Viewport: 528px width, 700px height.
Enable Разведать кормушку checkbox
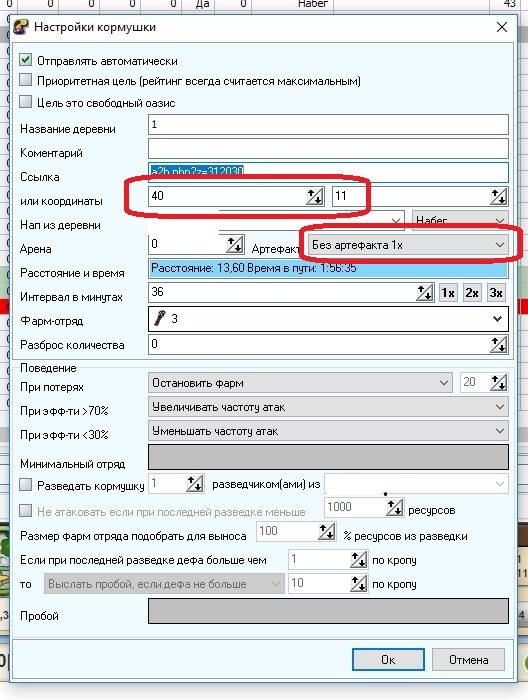click(25, 485)
